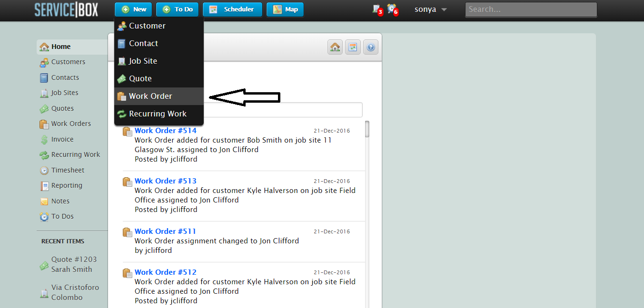Go to Home in sidebar
The width and height of the screenshot is (644, 308).
72,47
